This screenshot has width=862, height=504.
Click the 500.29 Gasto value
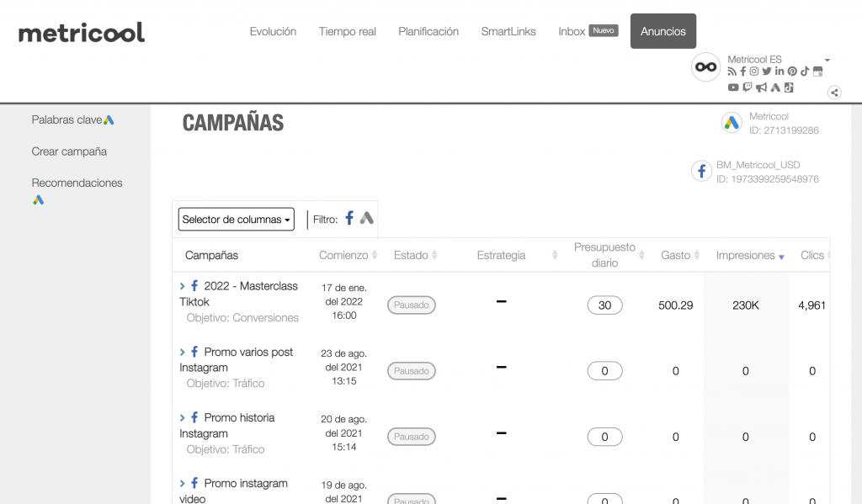676,305
